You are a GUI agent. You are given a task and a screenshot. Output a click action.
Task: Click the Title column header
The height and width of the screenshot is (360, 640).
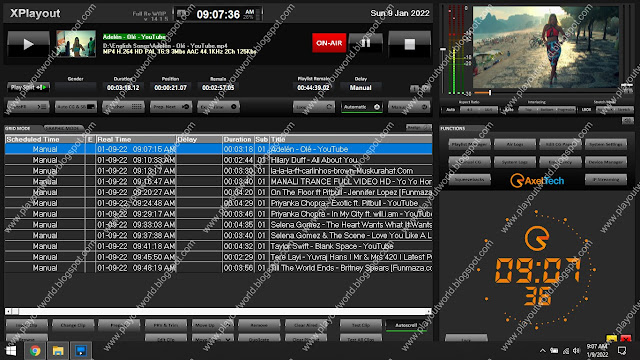[351, 139]
